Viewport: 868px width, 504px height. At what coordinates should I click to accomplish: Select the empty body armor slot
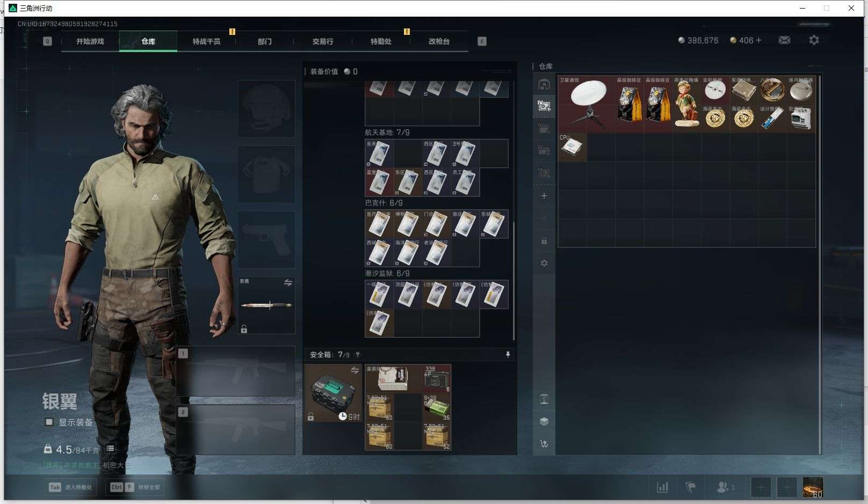pos(266,174)
